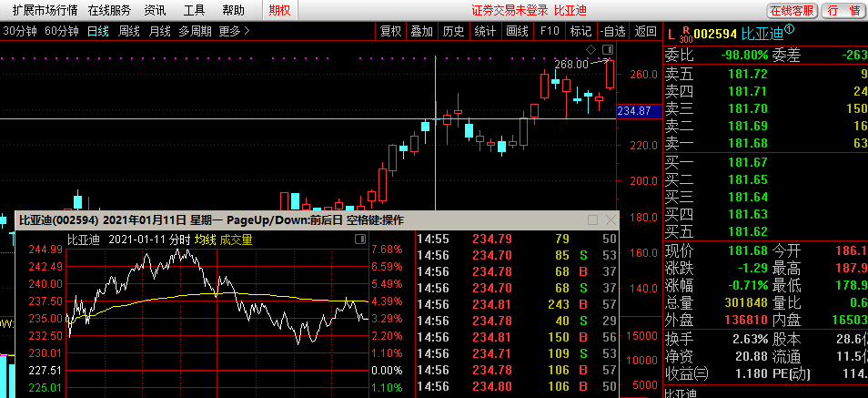Click the 买二 price 181.65
The width and height of the screenshot is (868, 398).
pyautogui.click(x=748, y=179)
